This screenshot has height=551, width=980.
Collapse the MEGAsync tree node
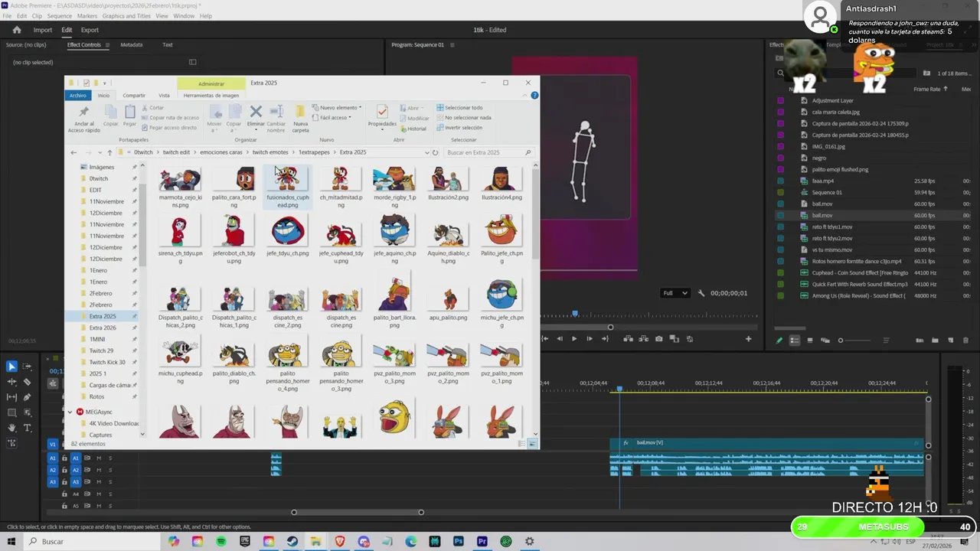click(70, 412)
